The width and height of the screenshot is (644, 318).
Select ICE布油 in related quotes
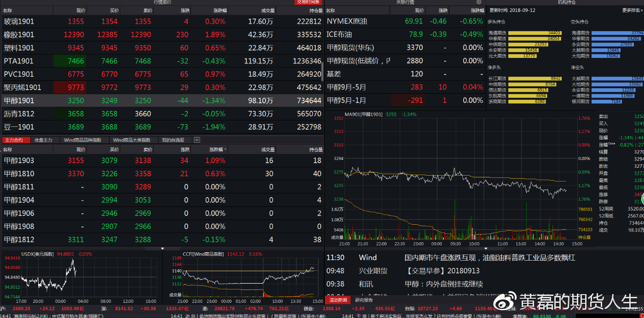click(405, 34)
